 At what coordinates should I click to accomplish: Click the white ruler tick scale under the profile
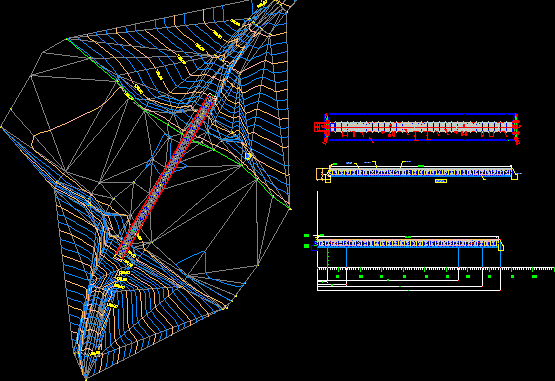pyautogui.click(x=436, y=269)
